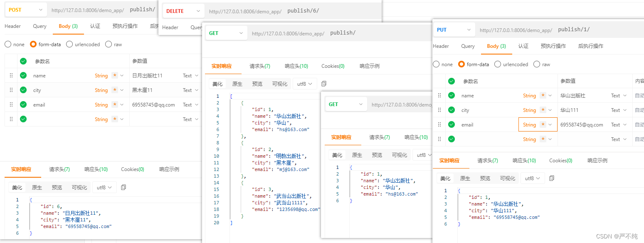Grab the drag handle of the name row in PUT window
Image resolution: width=644 pixels, height=243 pixels.
pyautogui.click(x=439, y=96)
